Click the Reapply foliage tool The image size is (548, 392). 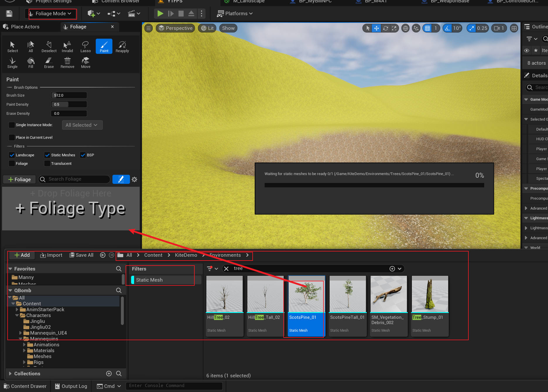122,47
